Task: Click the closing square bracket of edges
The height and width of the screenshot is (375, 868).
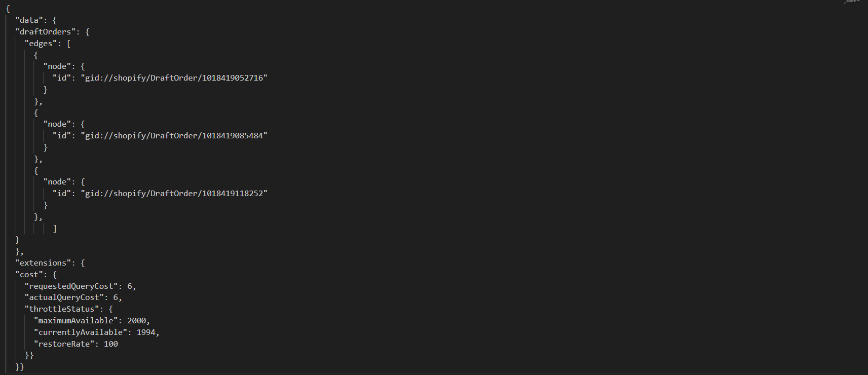Action: [x=55, y=229]
